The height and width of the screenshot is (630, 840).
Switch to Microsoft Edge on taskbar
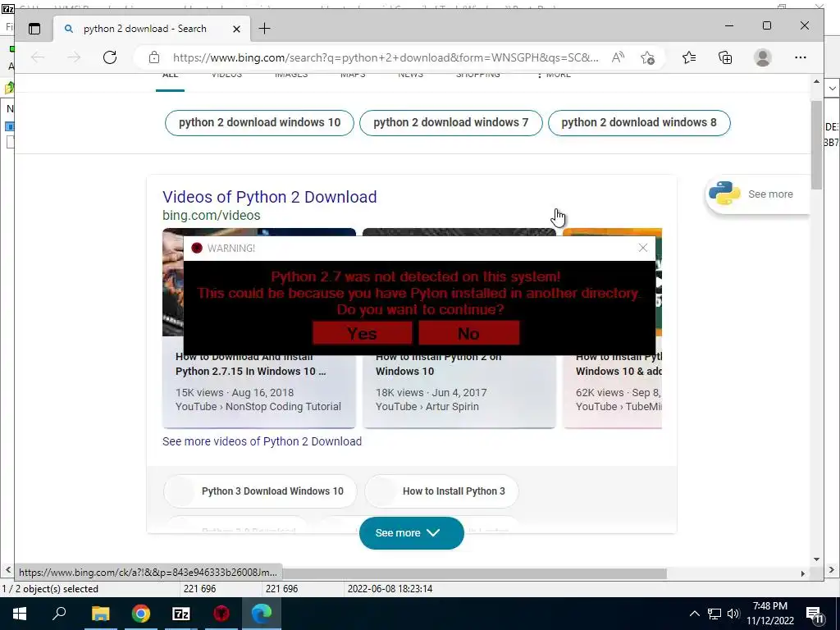(262, 614)
